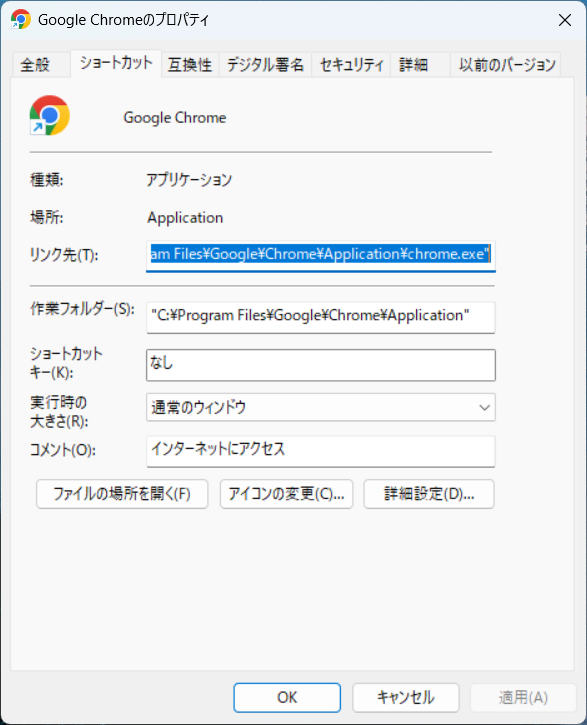The width and height of the screenshot is (587, 725).
Task: Close the Google Chrome properties dialog
Action: 565,20
